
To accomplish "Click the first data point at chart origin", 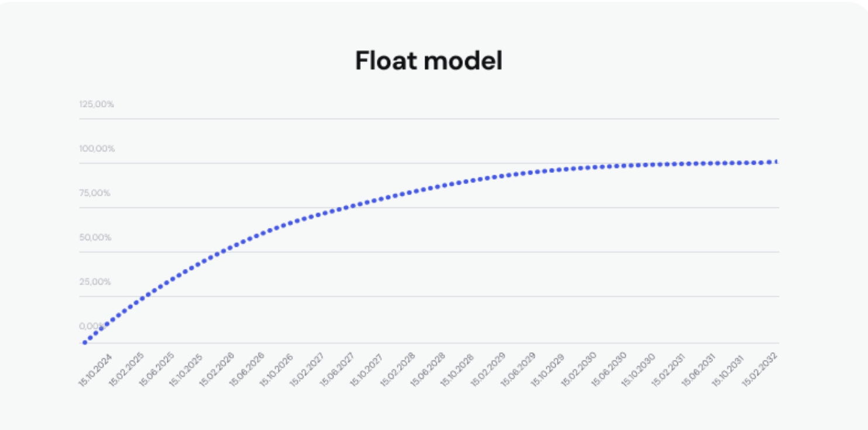I will [85, 342].
